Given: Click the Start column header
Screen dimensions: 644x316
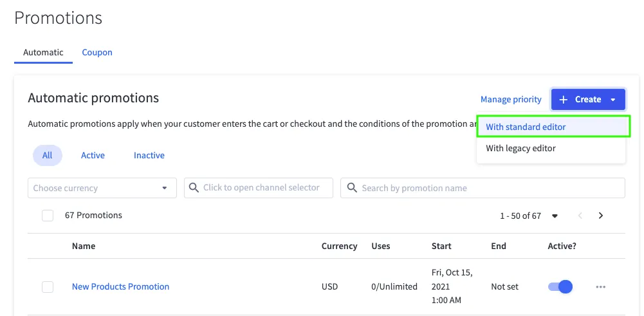Looking at the screenshot, I should point(441,246).
